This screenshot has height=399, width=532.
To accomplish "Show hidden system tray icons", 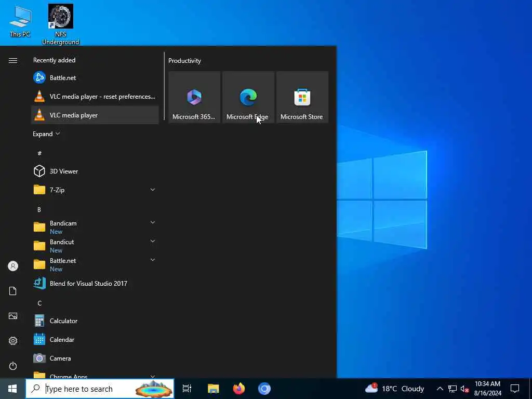I will click(440, 389).
